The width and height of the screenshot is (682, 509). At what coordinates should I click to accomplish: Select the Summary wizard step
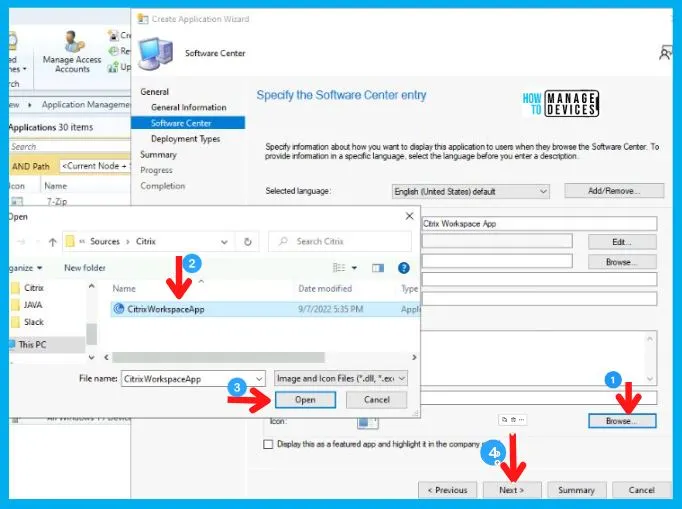[158, 154]
